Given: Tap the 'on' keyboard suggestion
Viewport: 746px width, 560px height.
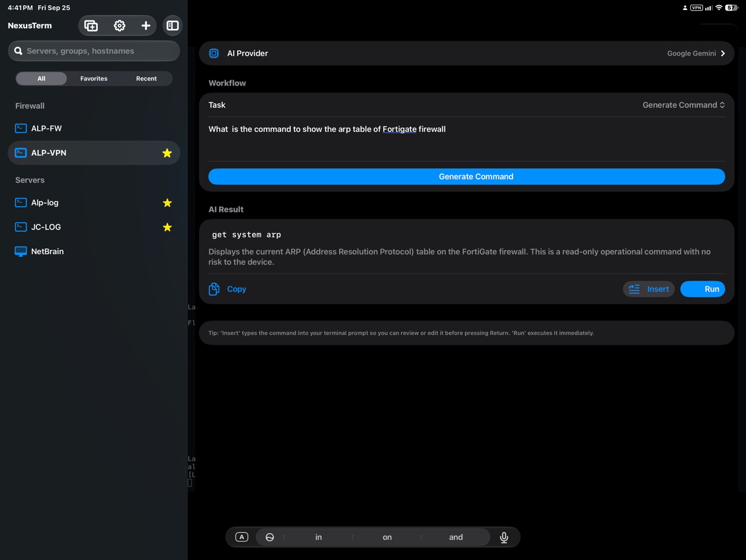Looking at the screenshot, I should point(387,537).
